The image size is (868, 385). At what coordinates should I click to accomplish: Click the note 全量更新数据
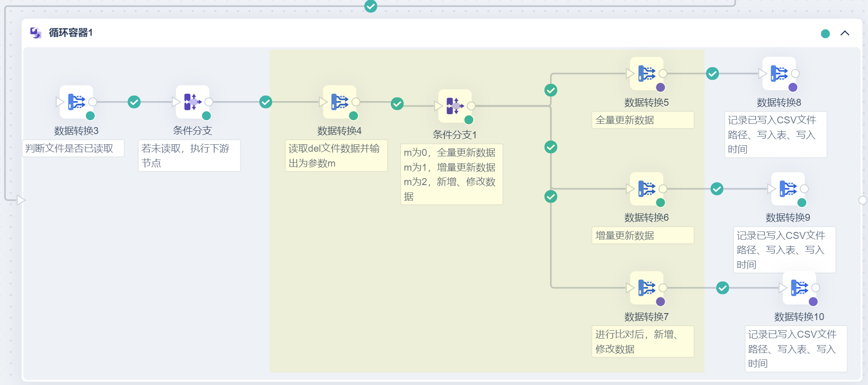tap(643, 120)
